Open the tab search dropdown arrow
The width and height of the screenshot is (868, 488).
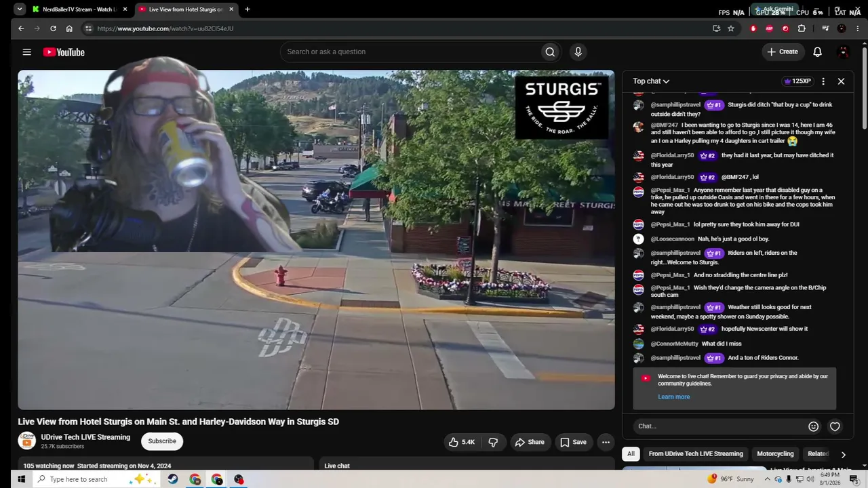click(20, 9)
